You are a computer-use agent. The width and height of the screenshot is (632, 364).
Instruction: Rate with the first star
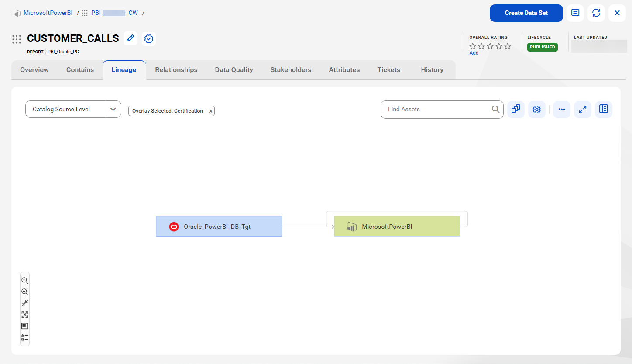473,46
